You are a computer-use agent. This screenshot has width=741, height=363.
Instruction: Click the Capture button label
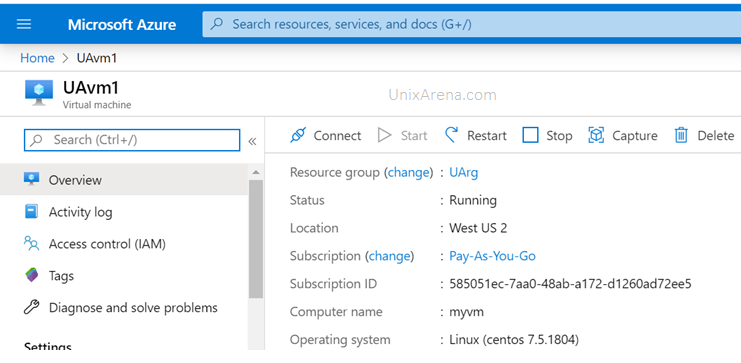click(x=635, y=136)
